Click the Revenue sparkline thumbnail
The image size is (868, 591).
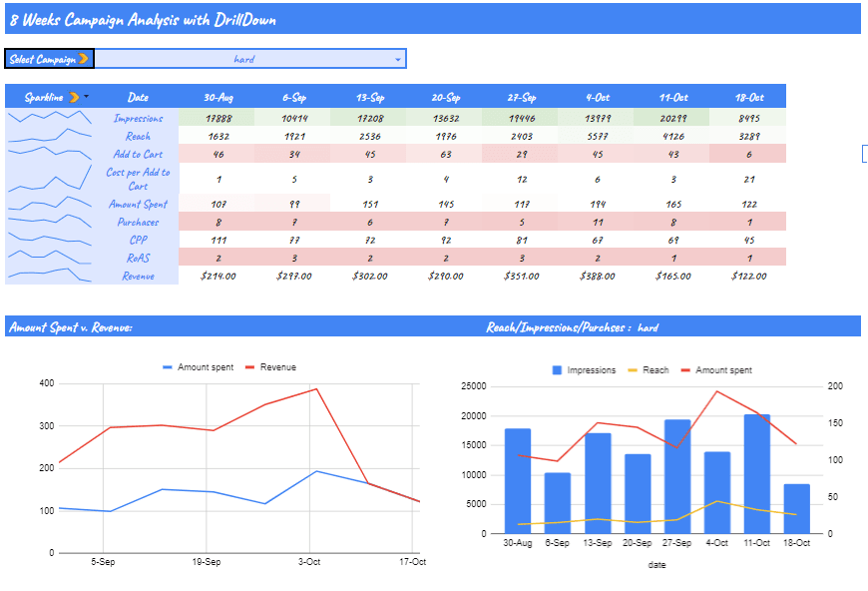click(x=50, y=275)
